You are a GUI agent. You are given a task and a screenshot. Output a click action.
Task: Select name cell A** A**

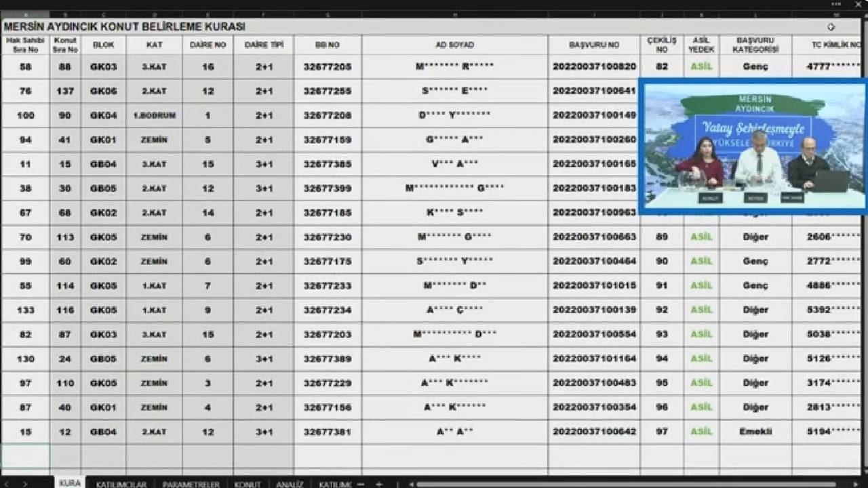(x=454, y=432)
